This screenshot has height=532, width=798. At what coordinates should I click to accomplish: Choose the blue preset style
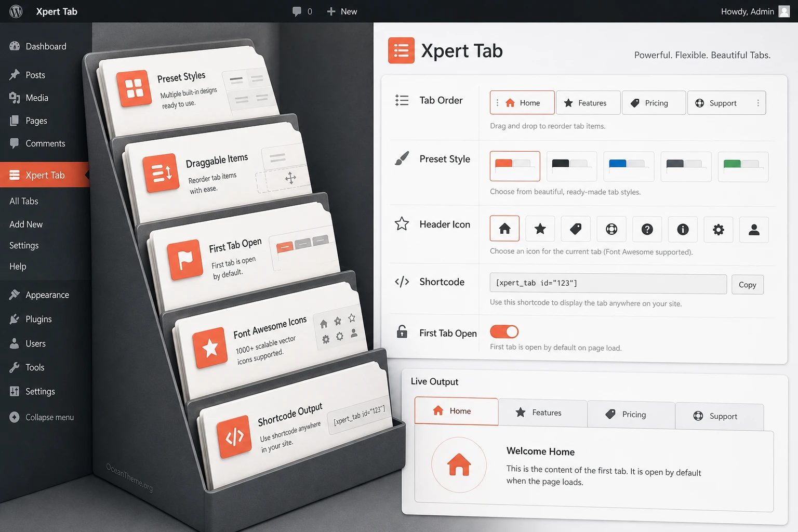point(629,167)
